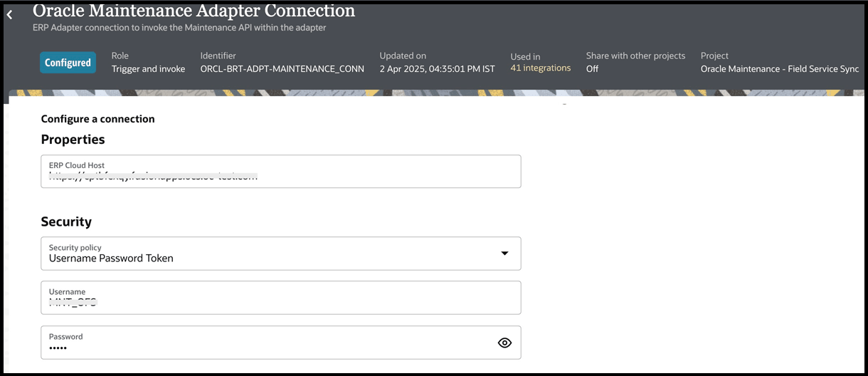Click the Password input field
This screenshot has width=868, height=376.
pyautogui.click(x=281, y=343)
